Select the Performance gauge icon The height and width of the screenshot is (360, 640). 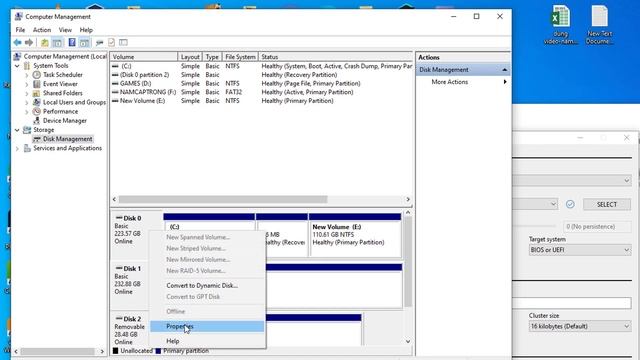pyautogui.click(x=37, y=111)
